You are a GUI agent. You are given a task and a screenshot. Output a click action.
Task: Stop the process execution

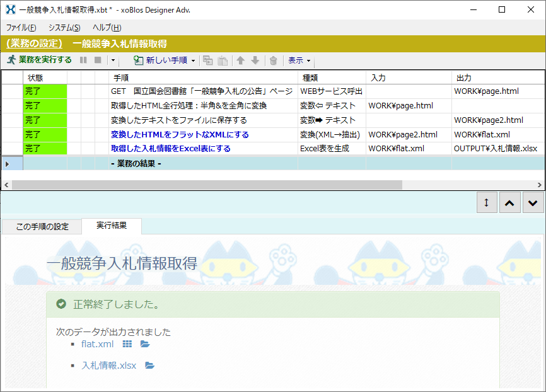(x=96, y=61)
